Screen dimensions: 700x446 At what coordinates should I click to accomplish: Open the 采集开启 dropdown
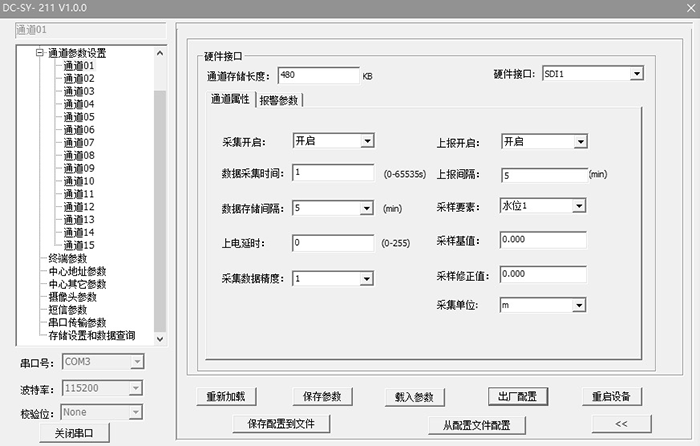[x=367, y=142]
